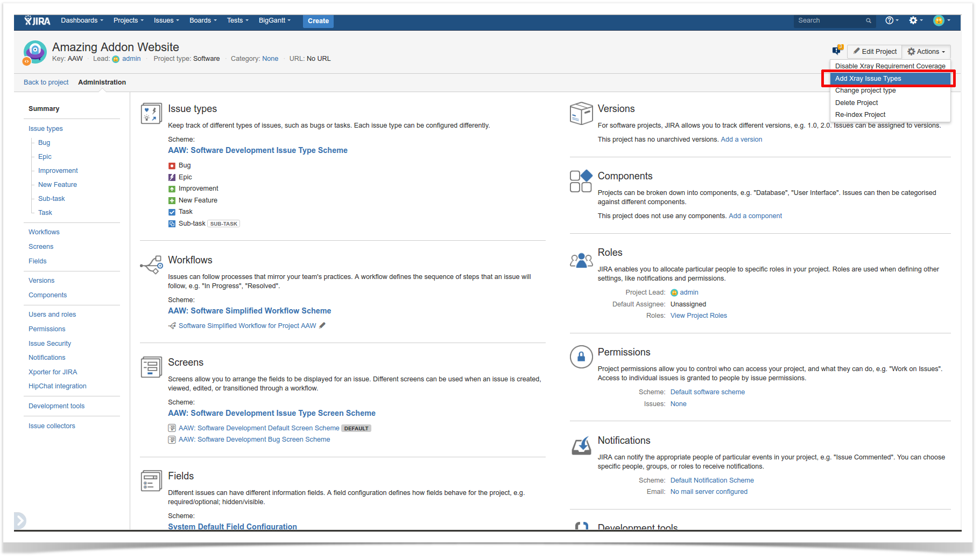The width and height of the screenshot is (980, 558).
Task: Choose Change project type
Action: click(890, 90)
